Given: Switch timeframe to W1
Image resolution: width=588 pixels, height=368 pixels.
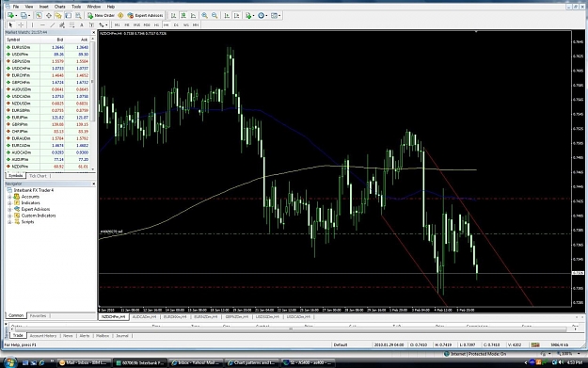Looking at the screenshot, I should click(186, 24).
